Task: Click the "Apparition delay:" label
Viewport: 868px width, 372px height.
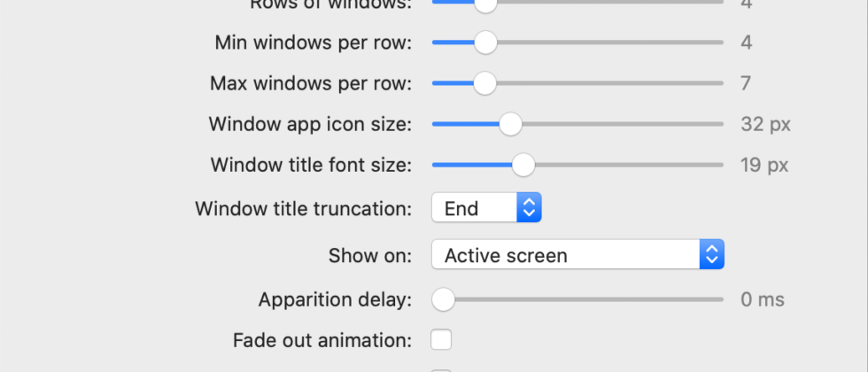Action: tap(335, 299)
